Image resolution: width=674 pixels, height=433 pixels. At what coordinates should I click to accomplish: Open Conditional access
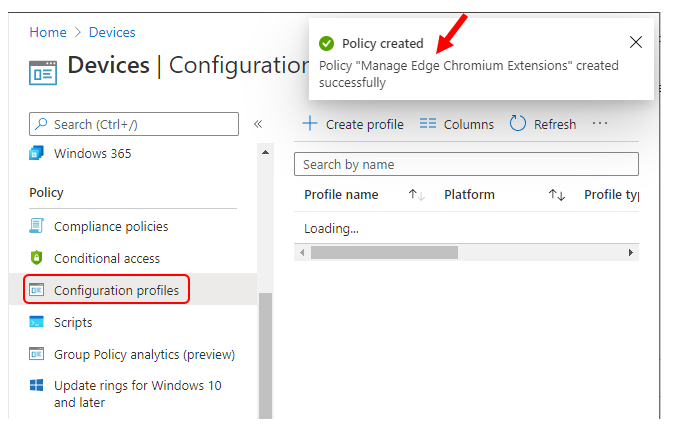click(x=107, y=258)
